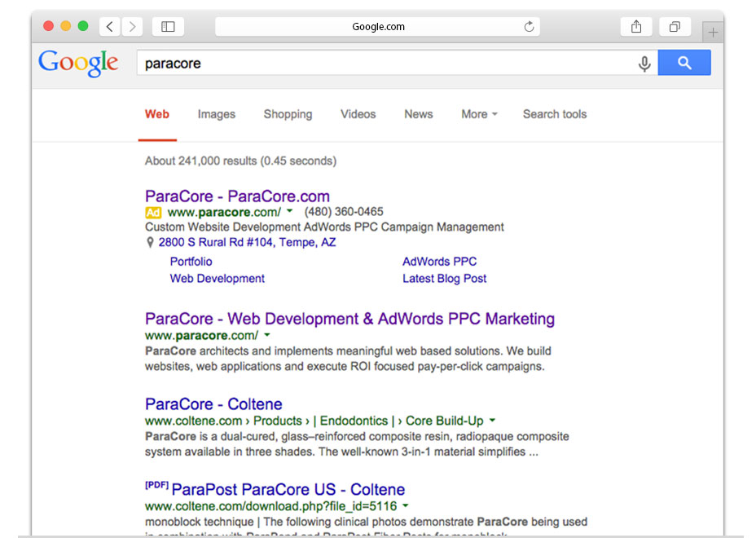Image resolution: width=756 pixels, height=538 pixels.
Task: Expand the More dropdown menu
Action: (x=479, y=114)
